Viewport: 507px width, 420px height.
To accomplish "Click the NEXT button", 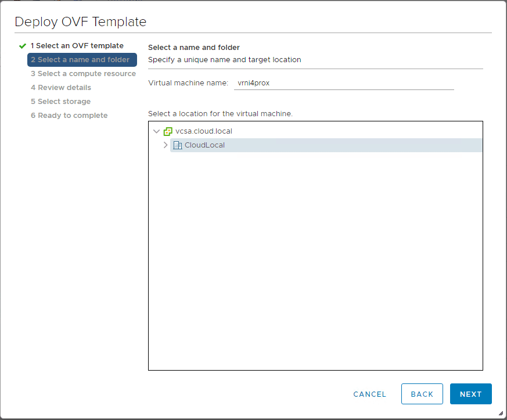I will pos(470,394).
